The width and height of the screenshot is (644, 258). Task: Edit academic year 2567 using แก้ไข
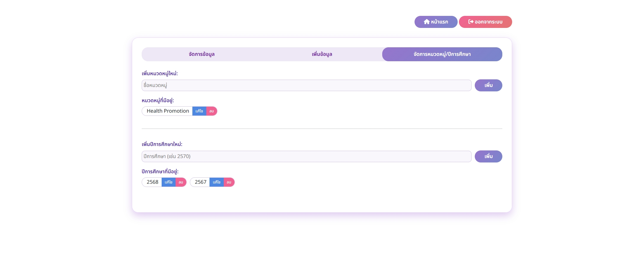[216, 182]
